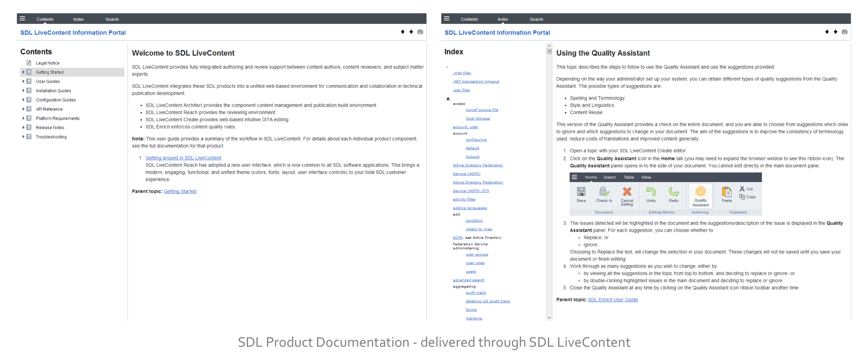This screenshot has height=363, width=868.
Task: Expand the Getting Started tree node
Action: [23, 72]
